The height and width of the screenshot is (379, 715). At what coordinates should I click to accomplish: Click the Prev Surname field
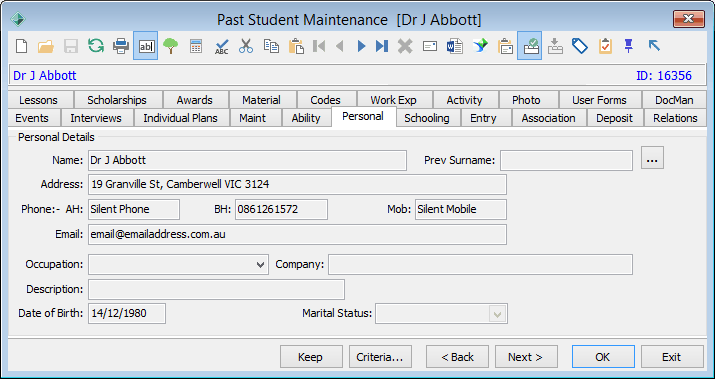[x=566, y=161]
